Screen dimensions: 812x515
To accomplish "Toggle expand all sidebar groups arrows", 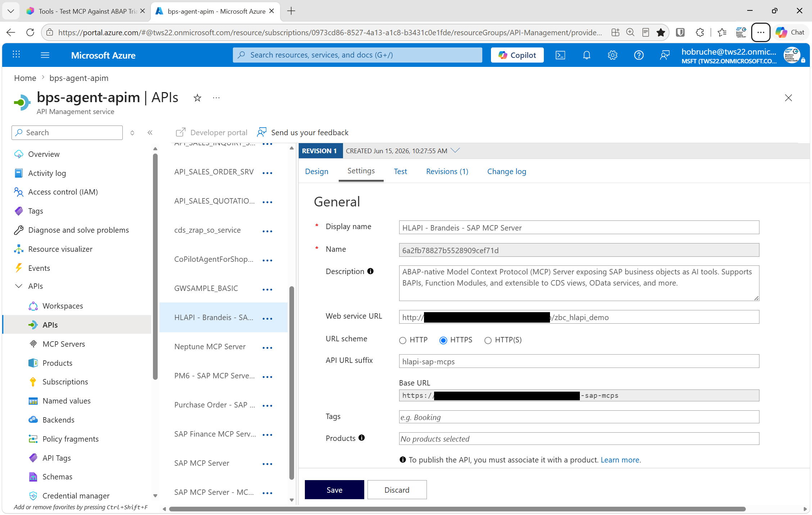I will pyautogui.click(x=132, y=133).
